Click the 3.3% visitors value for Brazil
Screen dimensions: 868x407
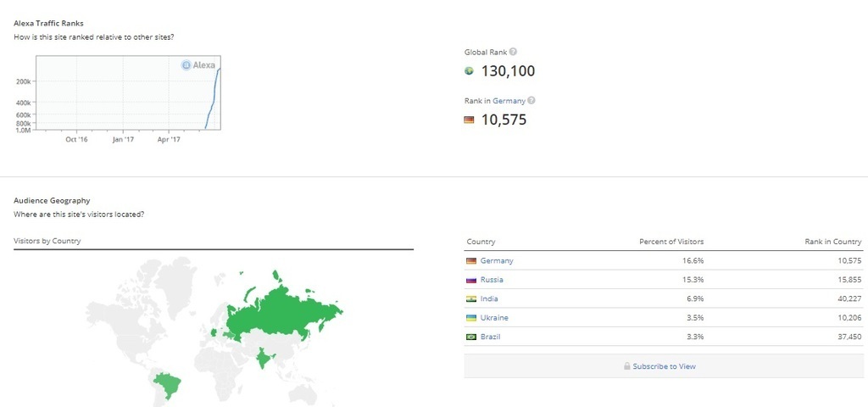coord(695,337)
